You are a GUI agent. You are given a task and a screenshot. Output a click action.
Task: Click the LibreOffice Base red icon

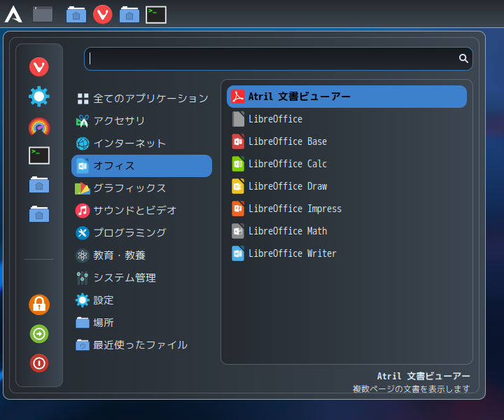238,141
